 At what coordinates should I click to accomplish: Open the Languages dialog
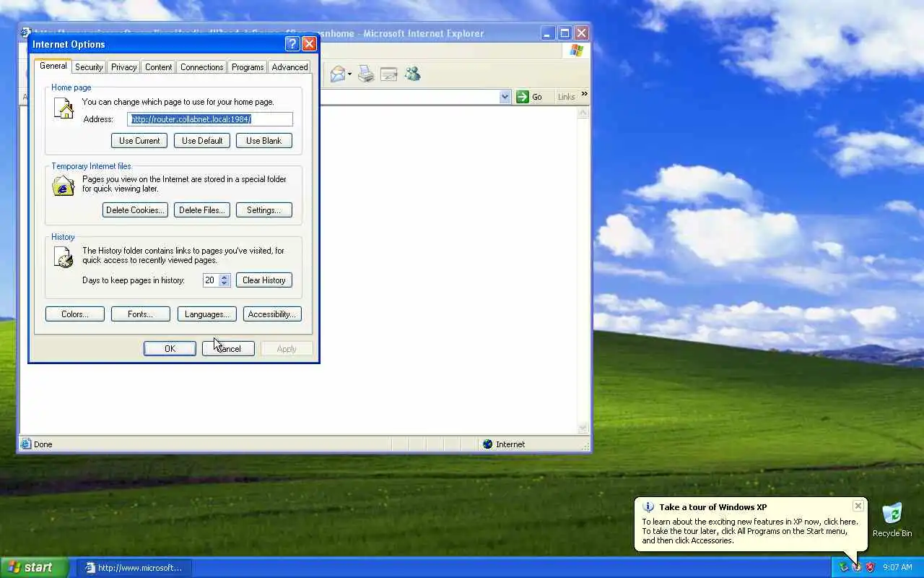pyautogui.click(x=206, y=314)
